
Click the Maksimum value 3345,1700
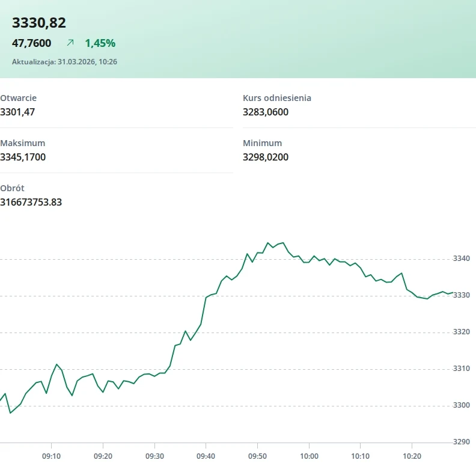23,157
